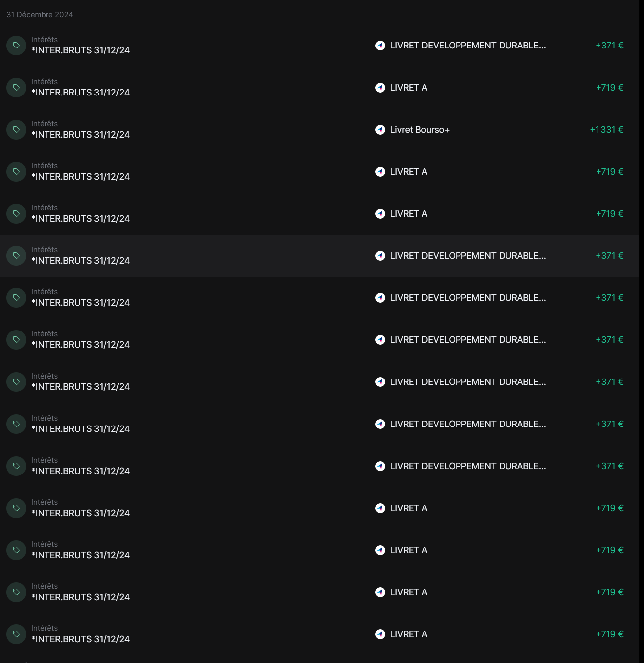This screenshot has height=663, width=644.
Task: Click the Intérêts category label in the Livret Bourso+ row
Action: coord(45,124)
